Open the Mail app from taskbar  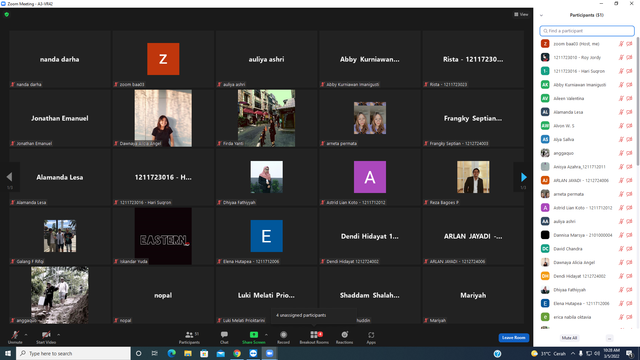tap(220, 353)
